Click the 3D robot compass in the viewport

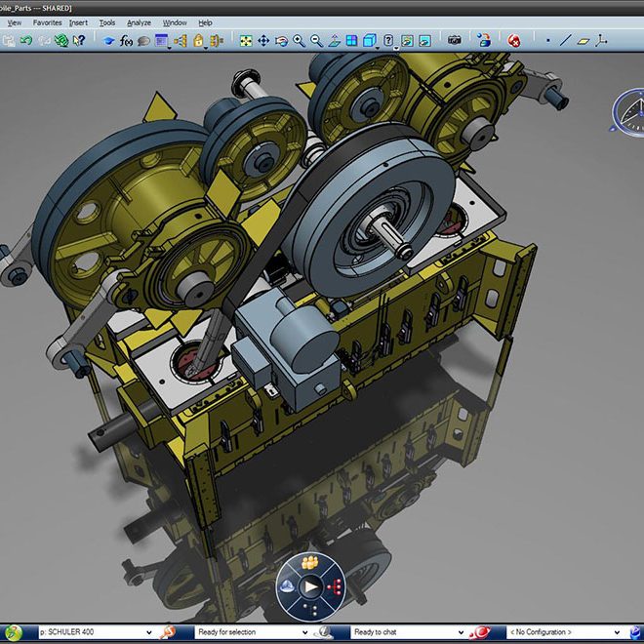point(628,110)
